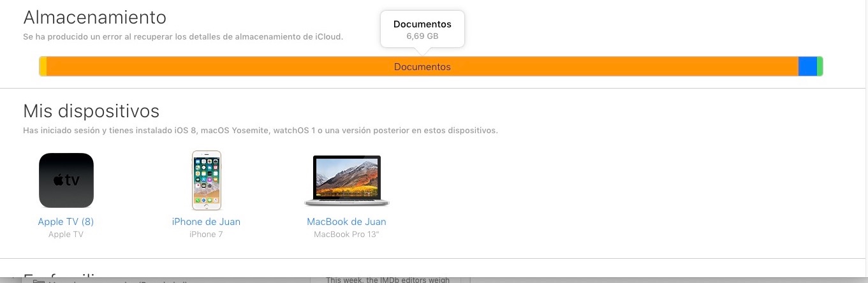Select the orange Documentos storage segment
This screenshot has height=283, width=868.
point(422,67)
